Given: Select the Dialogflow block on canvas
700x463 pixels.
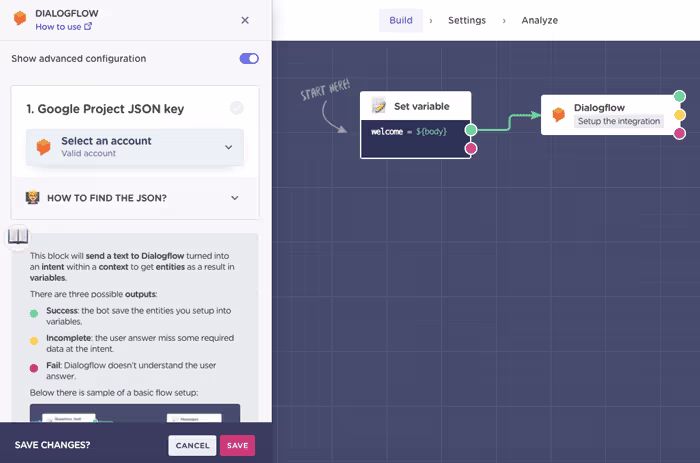Looking at the screenshot, I should pyautogui.click(x=610, y=115).
